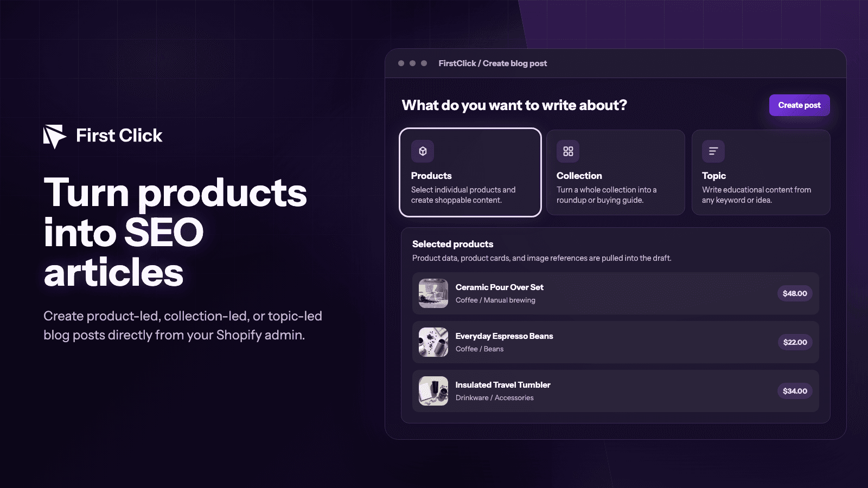This screenshot has width=868, height=488.
Task: Click the $34.00 price badge
Action: coord(795,391)
